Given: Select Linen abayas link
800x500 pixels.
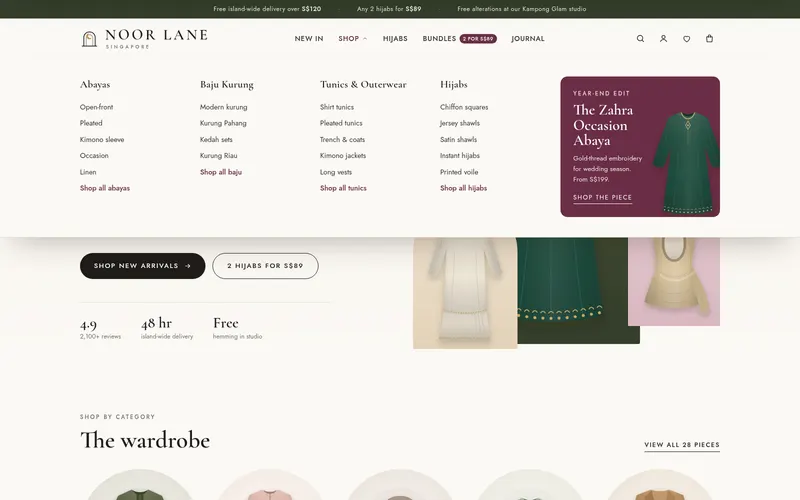Looking at the screenshot, I should (88, 172).
